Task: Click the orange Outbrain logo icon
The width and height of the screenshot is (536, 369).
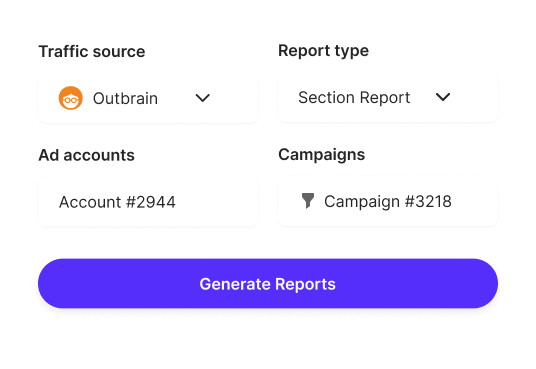Action: (x=70, y=98)
